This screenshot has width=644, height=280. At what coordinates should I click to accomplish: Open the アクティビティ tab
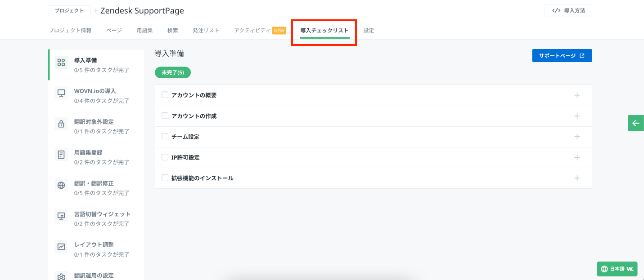[x=252, y=31]
